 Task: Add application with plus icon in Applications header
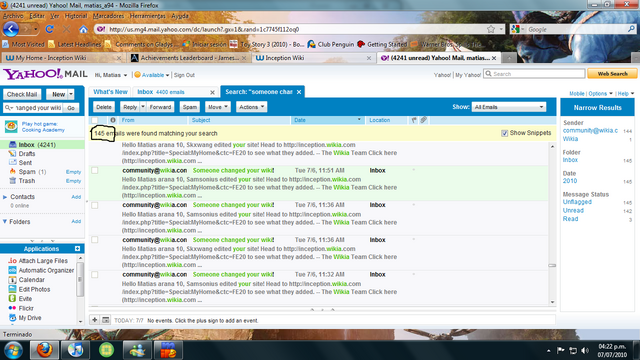click(x=77, y=249)
